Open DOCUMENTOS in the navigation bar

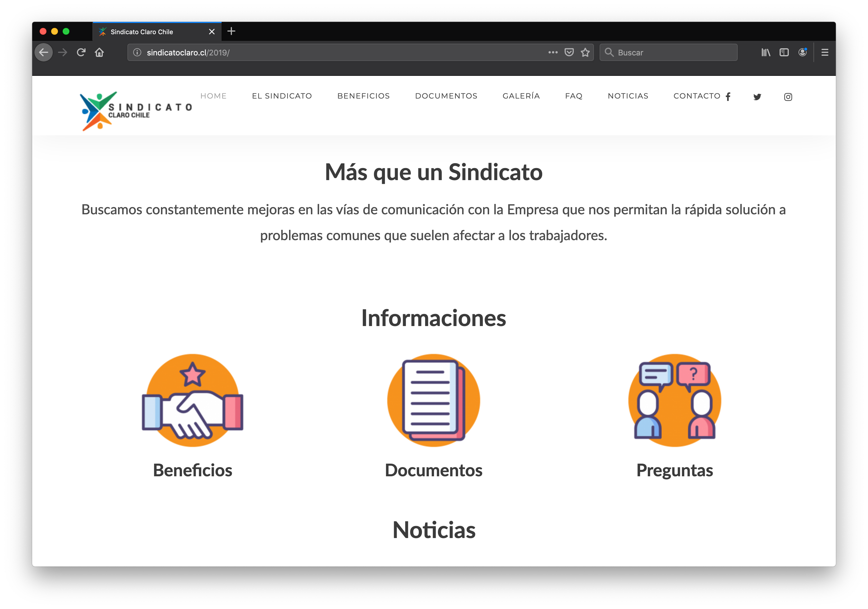point(446,96)
